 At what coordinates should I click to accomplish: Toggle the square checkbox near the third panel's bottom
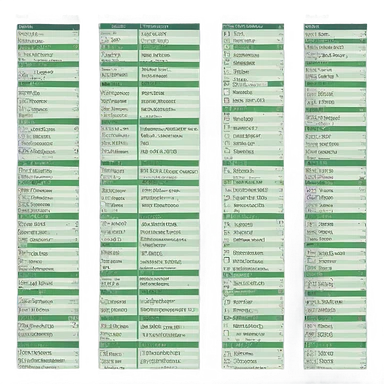(x=227, y=333)
